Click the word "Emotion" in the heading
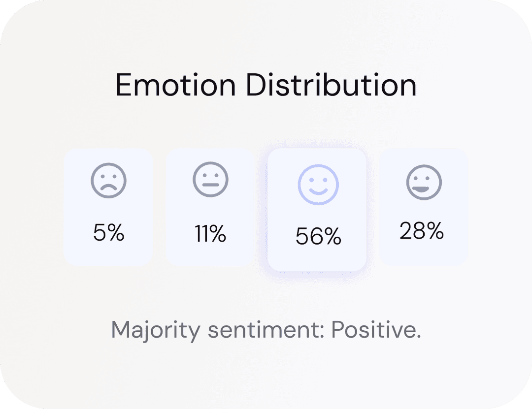Screen dimensions: 532x409 (175, 85)
